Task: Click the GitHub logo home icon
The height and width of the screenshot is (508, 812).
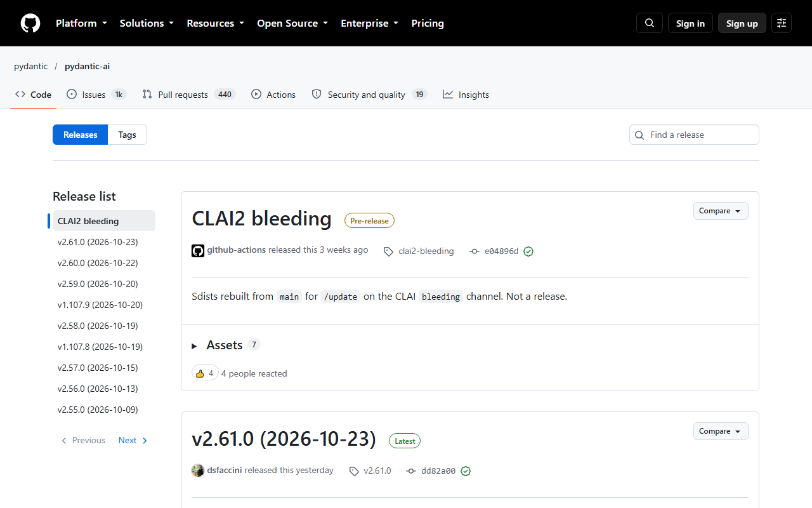Action: pos(30,23)
